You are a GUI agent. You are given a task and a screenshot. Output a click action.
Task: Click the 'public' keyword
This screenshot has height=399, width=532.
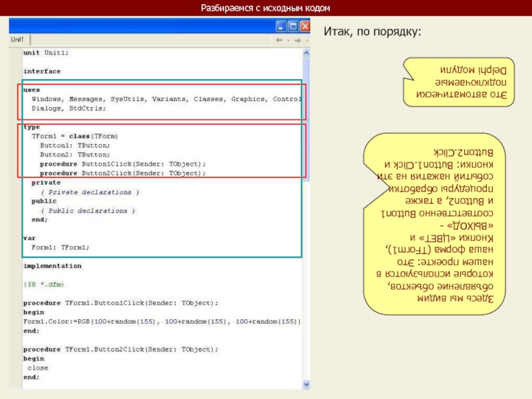[44, 201]
